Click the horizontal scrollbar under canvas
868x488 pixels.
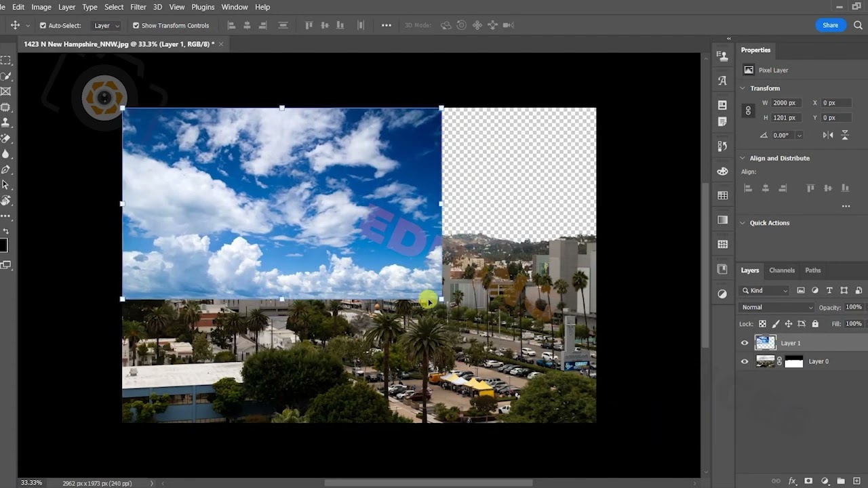click(x=429, y=483)
